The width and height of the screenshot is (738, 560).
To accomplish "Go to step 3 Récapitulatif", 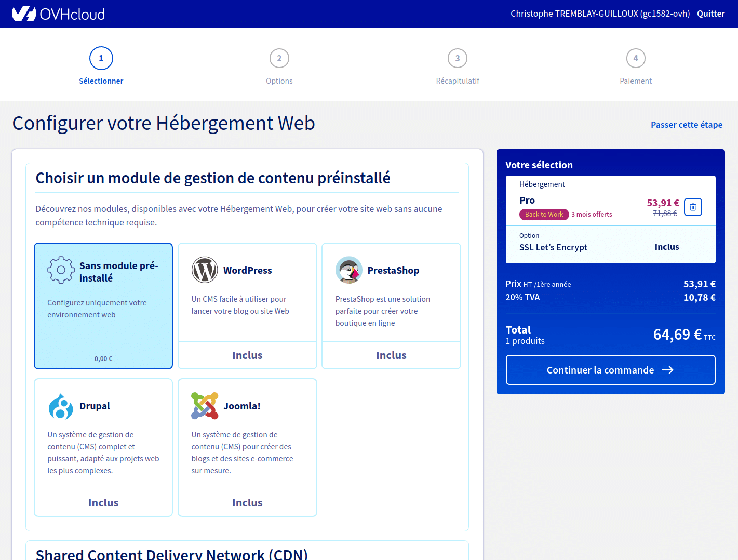I will pyautogui.click(x=458, y=66).
